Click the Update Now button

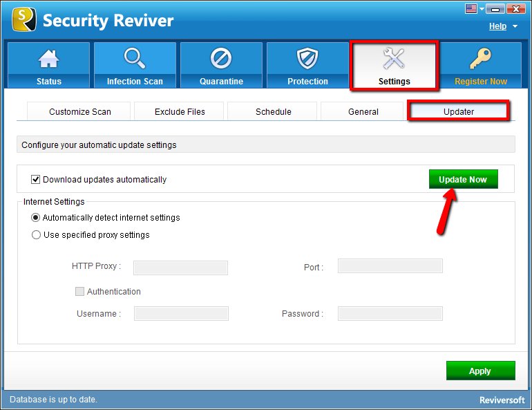coord(464,179)
